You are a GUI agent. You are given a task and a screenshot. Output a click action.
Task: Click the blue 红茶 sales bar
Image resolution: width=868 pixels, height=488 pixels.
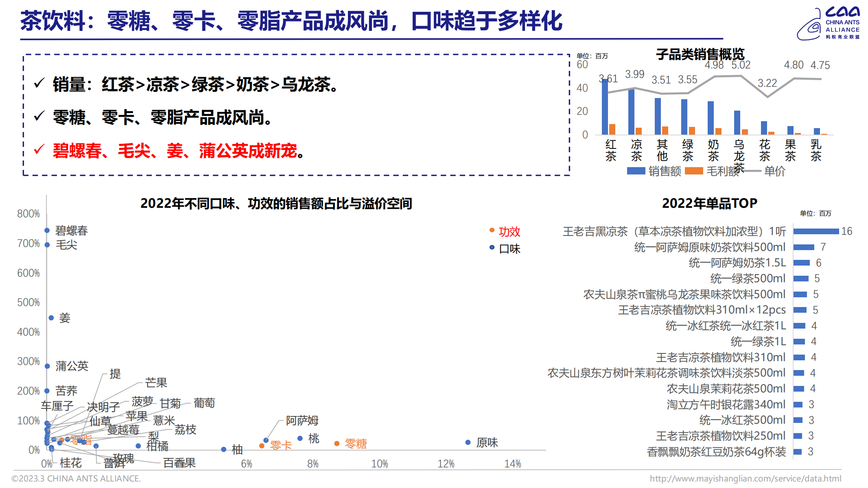point(605,107)
